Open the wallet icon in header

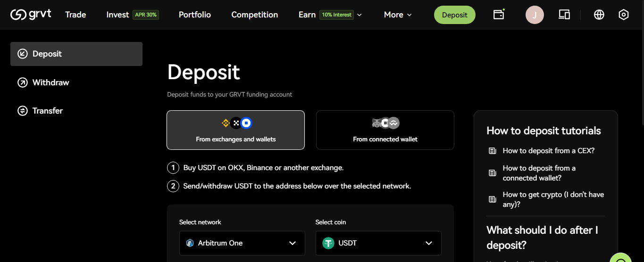click(499, 15)
